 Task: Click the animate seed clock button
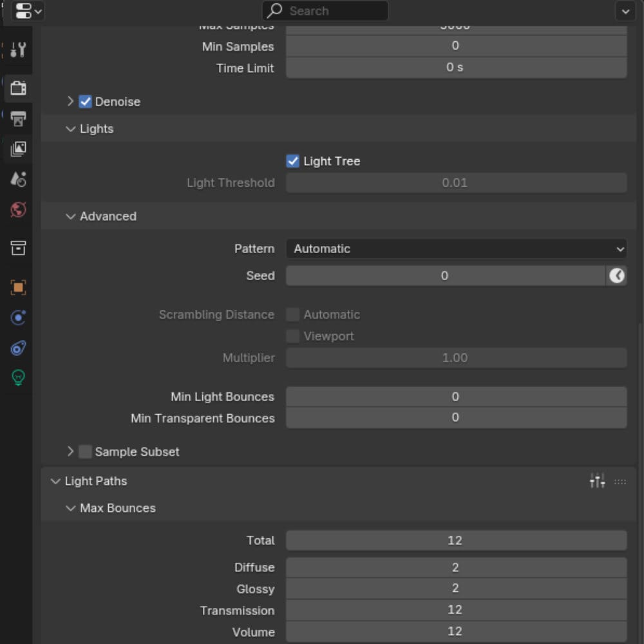click(616, 276)
